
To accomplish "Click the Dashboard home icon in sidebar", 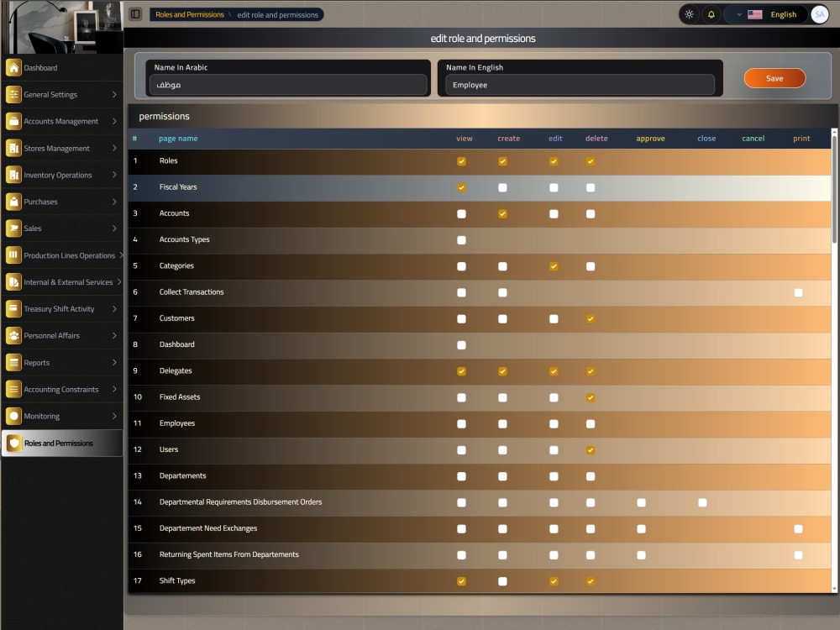I will tap(13, 67).
